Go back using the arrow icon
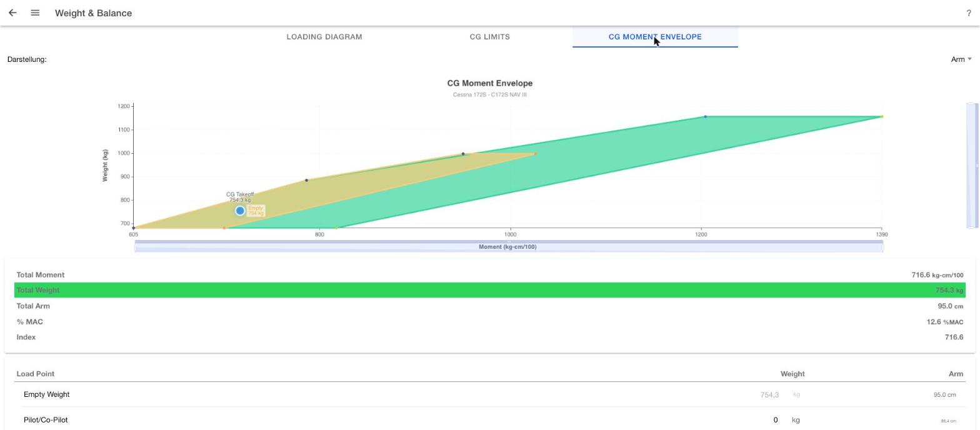 [12, 12]
